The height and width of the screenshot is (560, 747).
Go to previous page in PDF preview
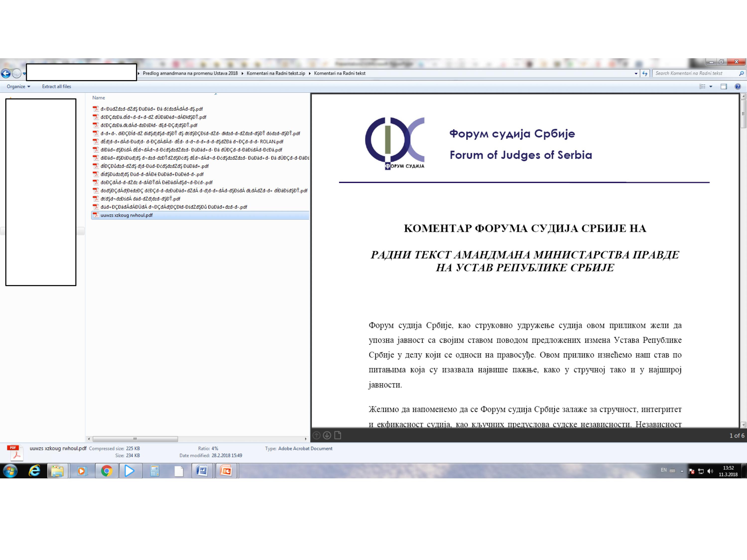click(316, 436)
